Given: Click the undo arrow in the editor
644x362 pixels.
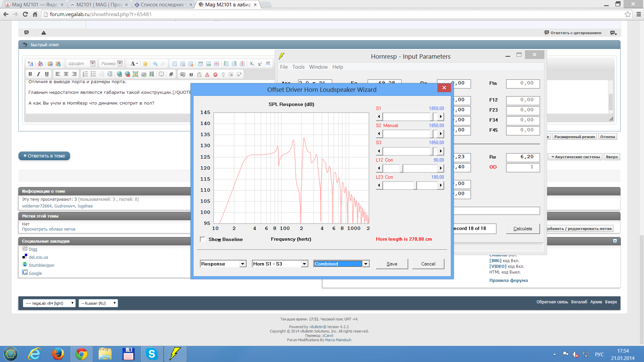Looking at the screenshot, I should pyautogui.click(x=155, y=64).
